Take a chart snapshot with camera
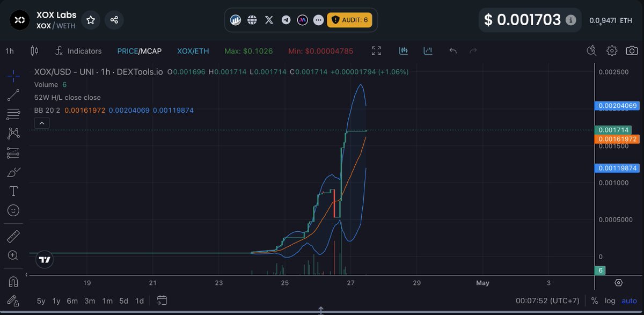Image resolution: width=644 pixels, height=315 pixels. (x=632, y=51)
